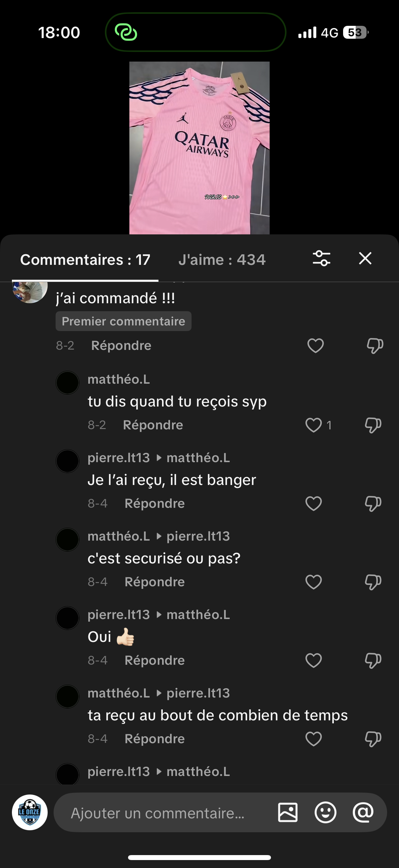Dislike the "Je l'ai reçu, il est banger" comment
The height and width of the screenshot is (868, 399).
coord(373,504)
